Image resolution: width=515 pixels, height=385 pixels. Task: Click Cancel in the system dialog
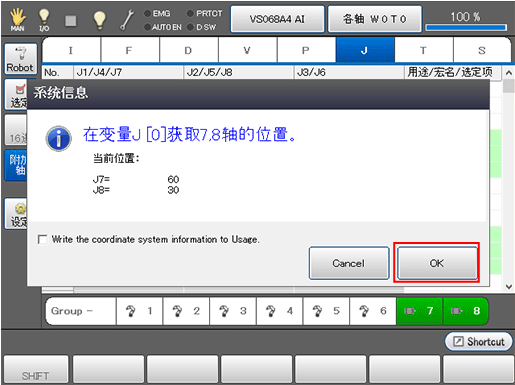coord(349,263)
